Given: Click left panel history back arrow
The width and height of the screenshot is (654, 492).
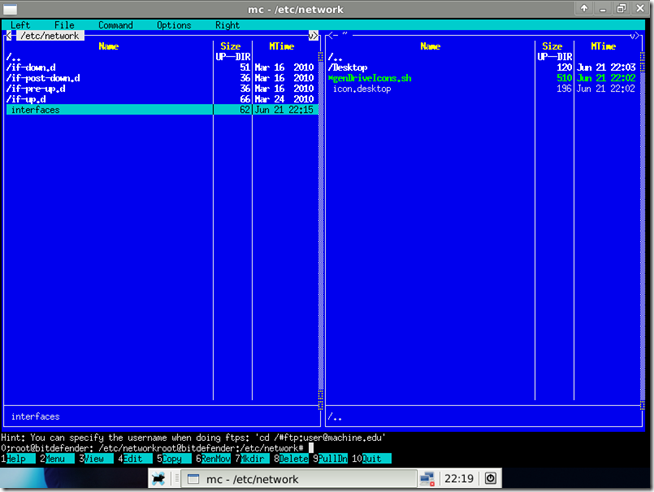Looking at the screenshot, I should click(9, 36).
